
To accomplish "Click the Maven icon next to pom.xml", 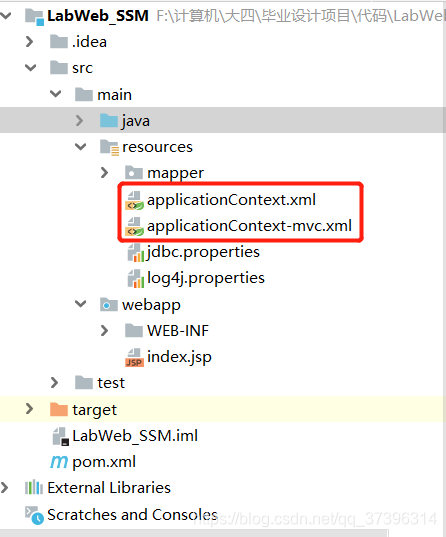I will point(59,462).
